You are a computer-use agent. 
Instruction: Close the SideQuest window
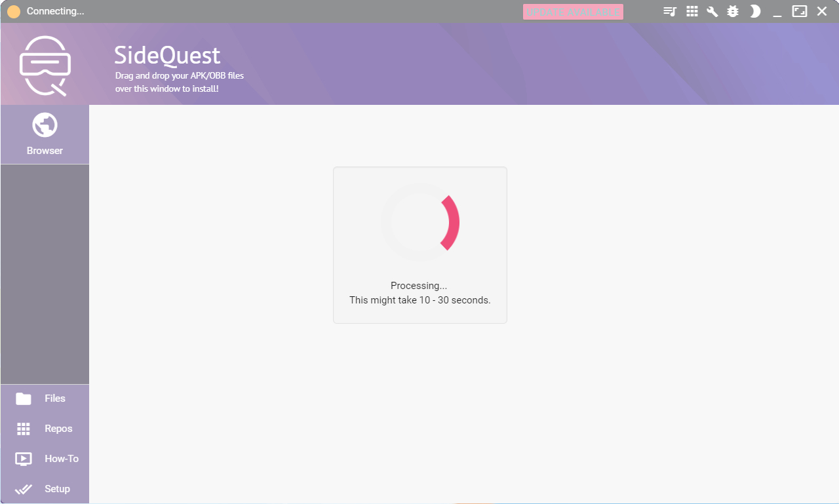822,11
